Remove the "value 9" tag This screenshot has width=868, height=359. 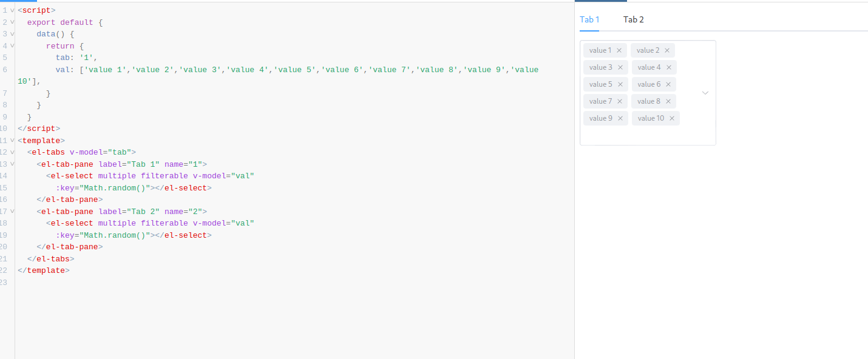pyautogui.click(x=620, y=118)
